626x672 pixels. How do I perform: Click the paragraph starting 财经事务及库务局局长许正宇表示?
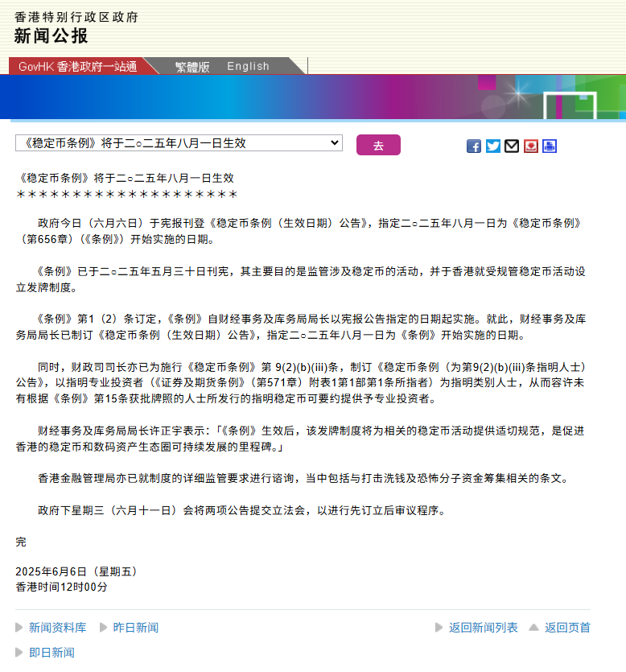(300, 439)
